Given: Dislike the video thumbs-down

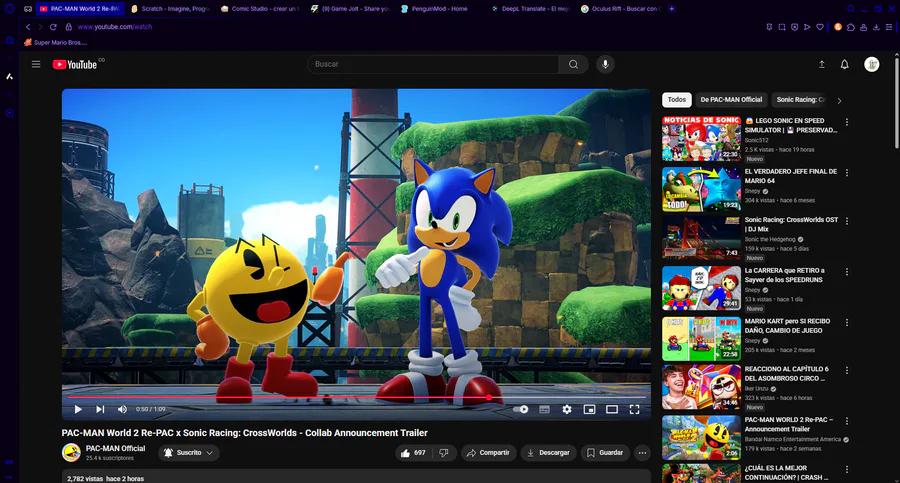Looking at the screenshot, I should [444, 453].
